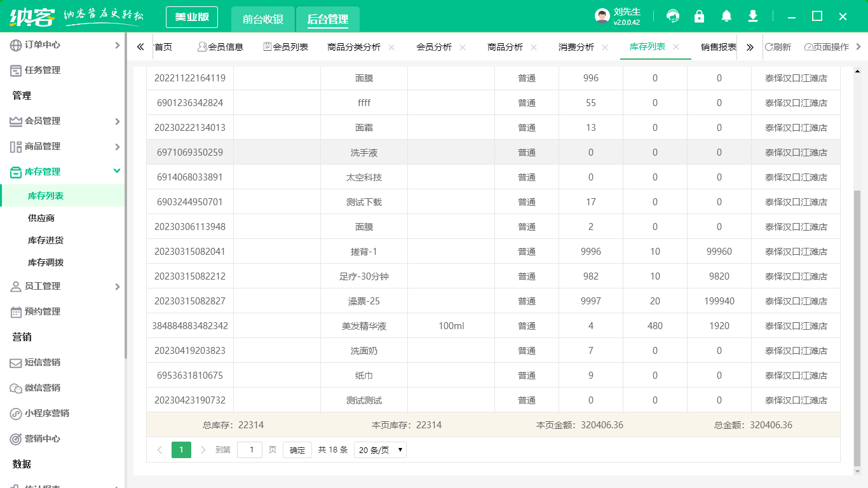Click the 确定 pagination button

click(297, 450)
